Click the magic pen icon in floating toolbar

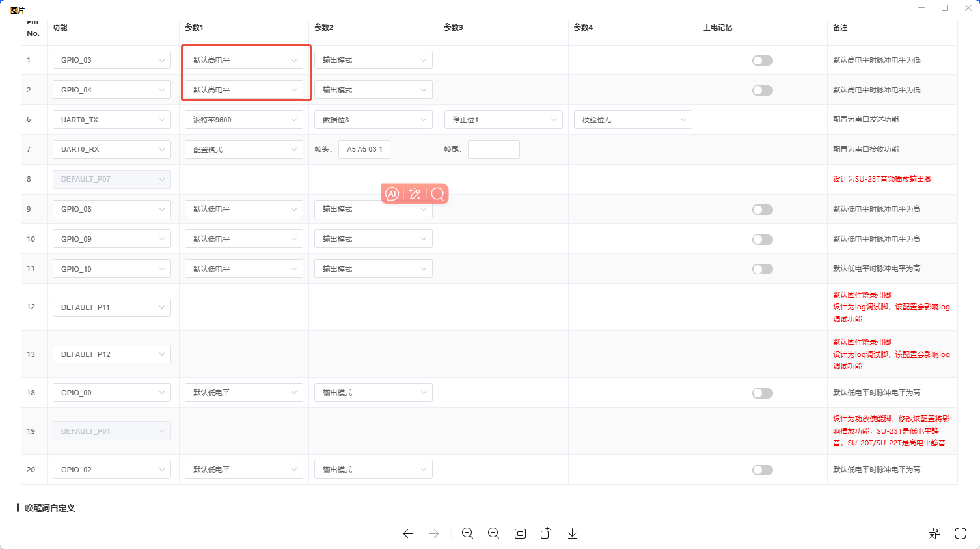(x=415, y=193)
